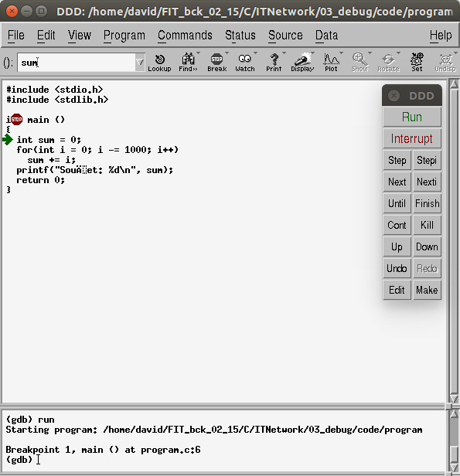Expand the Watch button dropdown arrow

(x=255, y=53)
